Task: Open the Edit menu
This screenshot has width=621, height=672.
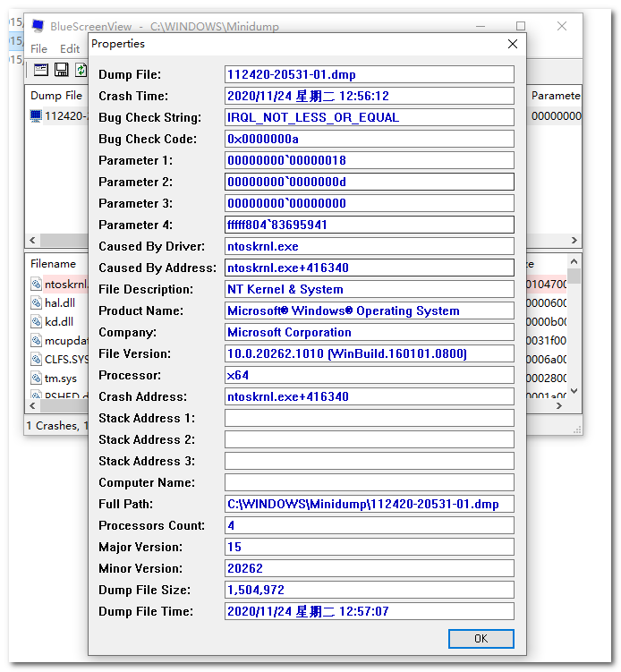Action: coord(69,48)
